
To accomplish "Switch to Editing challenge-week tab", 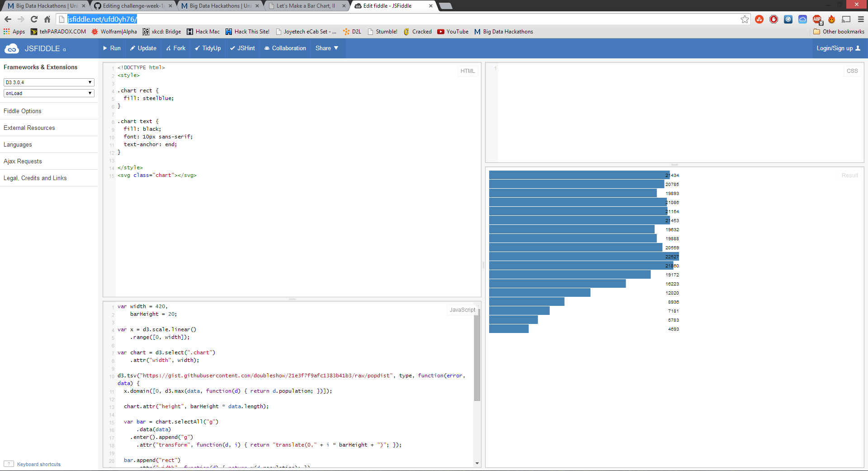I will pos(132,6).
